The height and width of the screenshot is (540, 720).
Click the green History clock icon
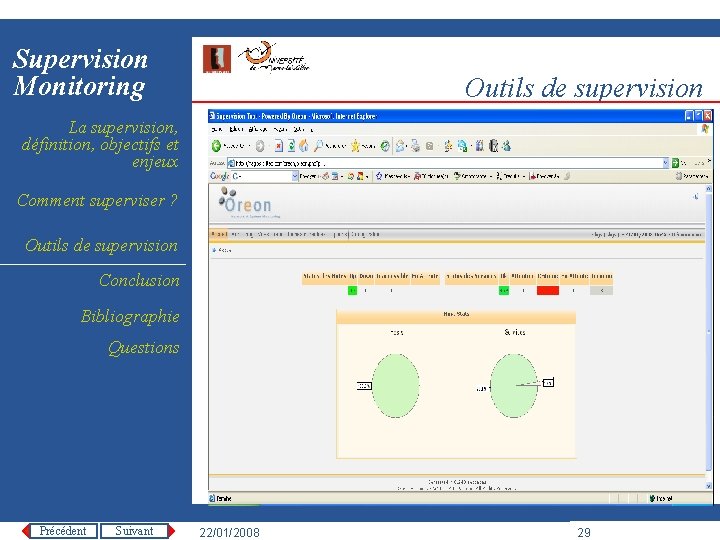coord(385,146)
